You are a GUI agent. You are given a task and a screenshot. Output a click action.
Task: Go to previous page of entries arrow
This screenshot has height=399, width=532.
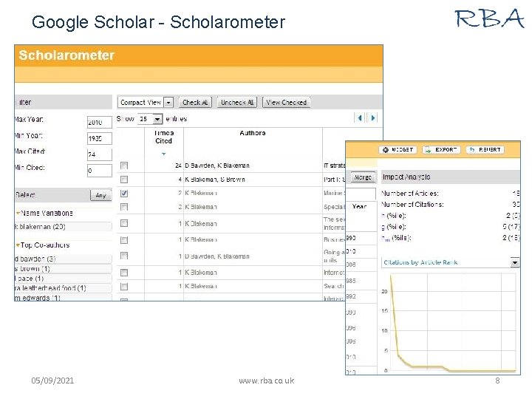pyautogui.click(x=360, y=118)
